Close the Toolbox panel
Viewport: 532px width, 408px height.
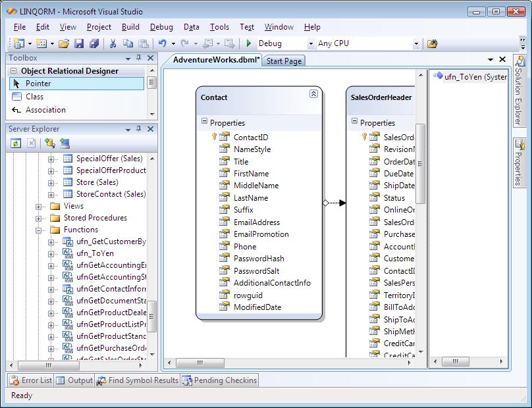[150, 58]
